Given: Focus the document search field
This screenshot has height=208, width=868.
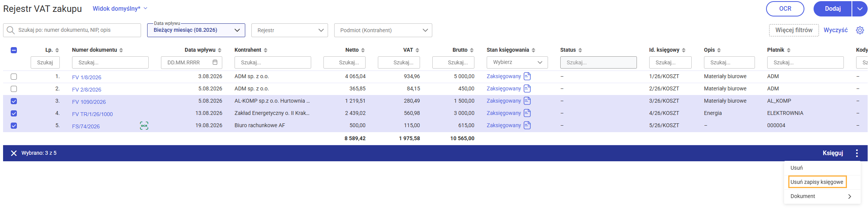Looking at the screenshot, I should coord(72,30).
